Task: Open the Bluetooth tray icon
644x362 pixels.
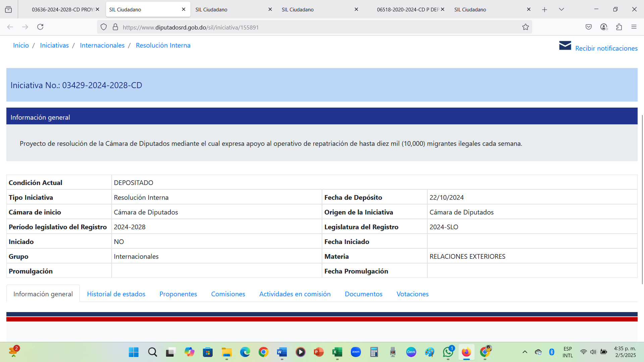Action: click(552, 352)
